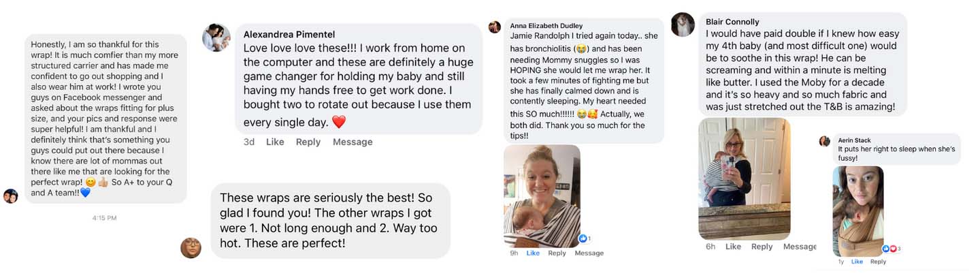Like Anna Elizabeth Dudley's comment
This screenshot has width=980, height=280.
[533, 253]
